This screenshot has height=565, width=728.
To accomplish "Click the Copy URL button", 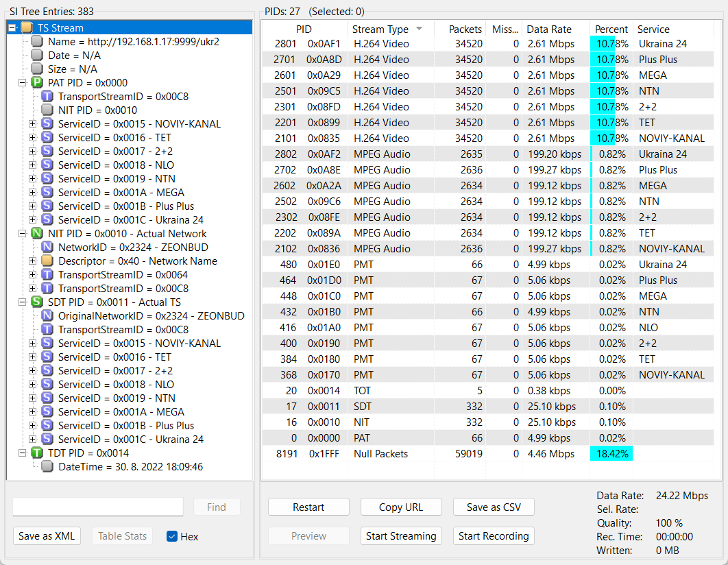I will [x=401, y=507].
